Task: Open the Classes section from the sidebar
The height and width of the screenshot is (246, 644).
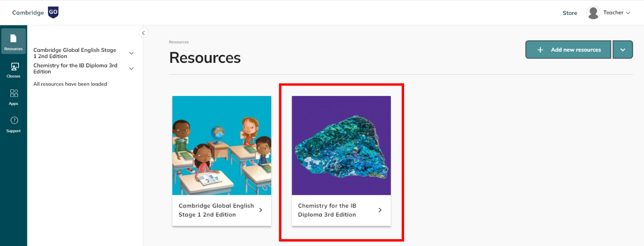Action: coord(13,69)
